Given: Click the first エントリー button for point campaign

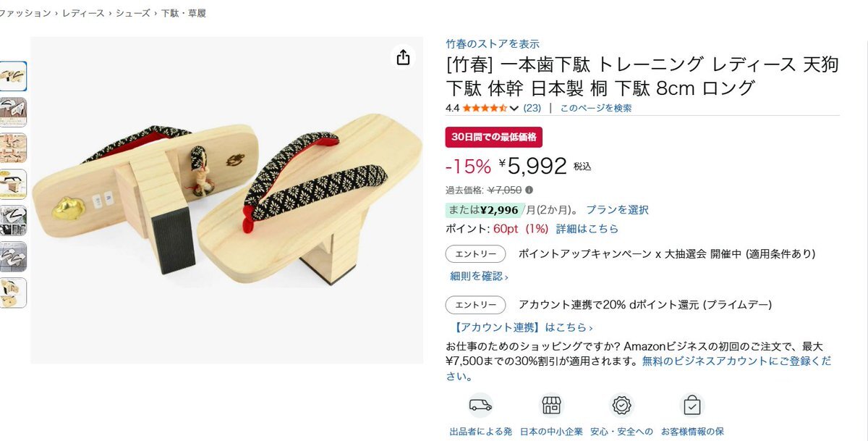Looking at the screenshot, I should (x=475, y=254).
